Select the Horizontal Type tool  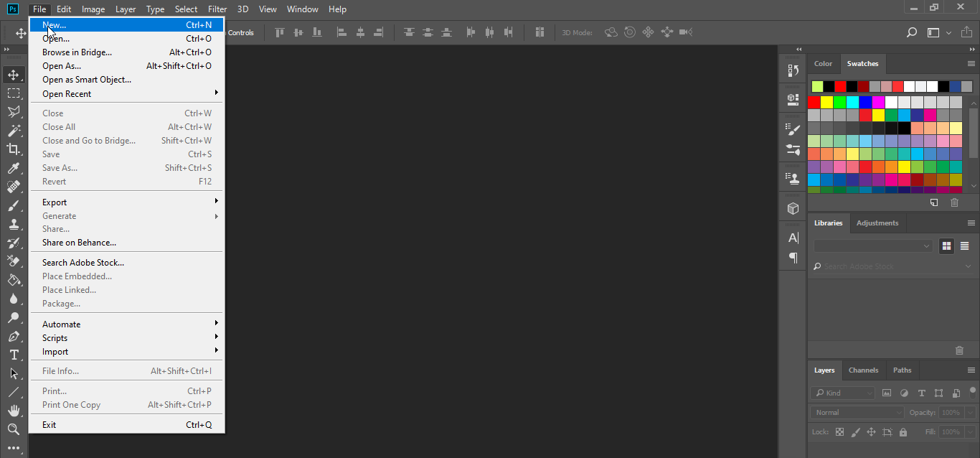pos(14,355)
